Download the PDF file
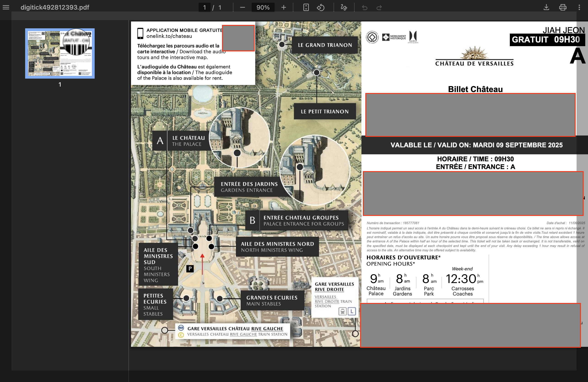Screen dimensions: 588x382 coord(546,7)
